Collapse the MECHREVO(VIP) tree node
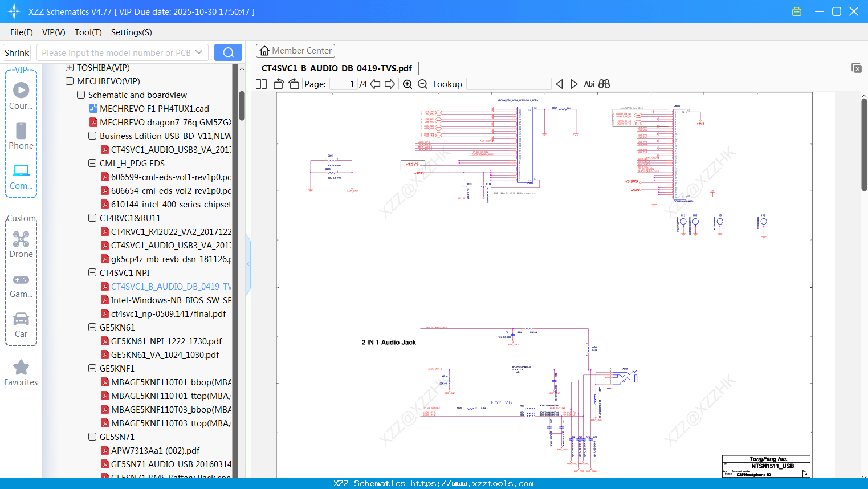Viewport: 868px width, 489px height. (x=70, y=81)
